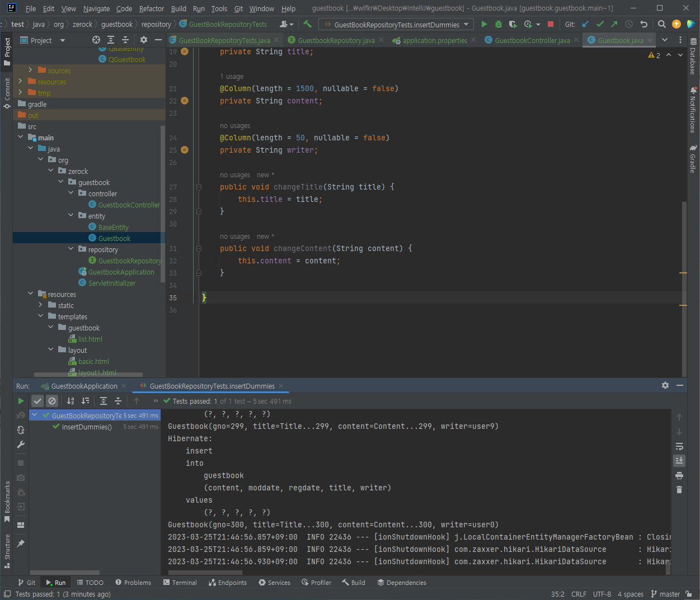Rerun tests with Run panel play icon
The image size is (700, 600).
pyautogui.click(x=21, y=401)
